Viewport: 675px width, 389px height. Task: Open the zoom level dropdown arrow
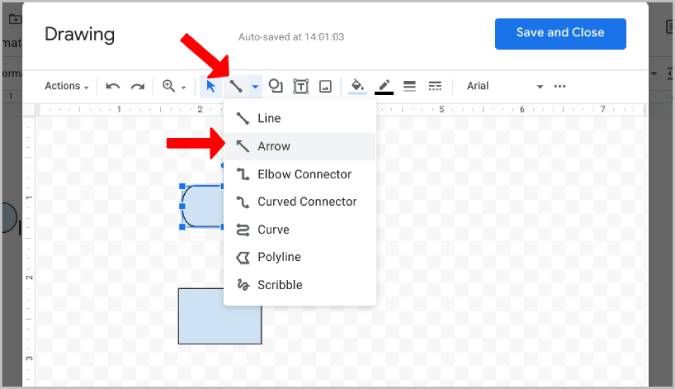click(x=183, y=87)
